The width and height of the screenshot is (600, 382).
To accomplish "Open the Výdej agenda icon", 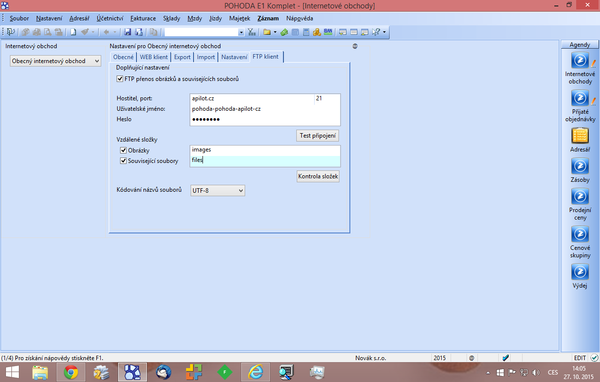I will click(x=580, y=272).
